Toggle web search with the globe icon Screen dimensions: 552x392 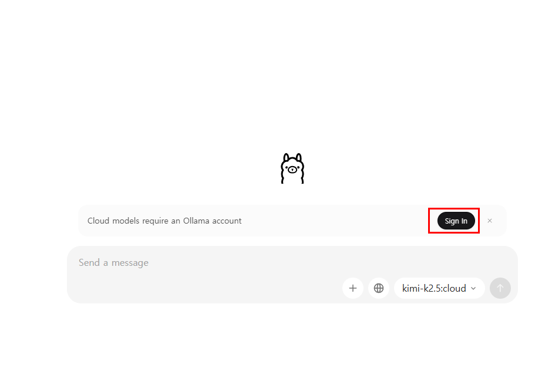[x=379, y=288]
